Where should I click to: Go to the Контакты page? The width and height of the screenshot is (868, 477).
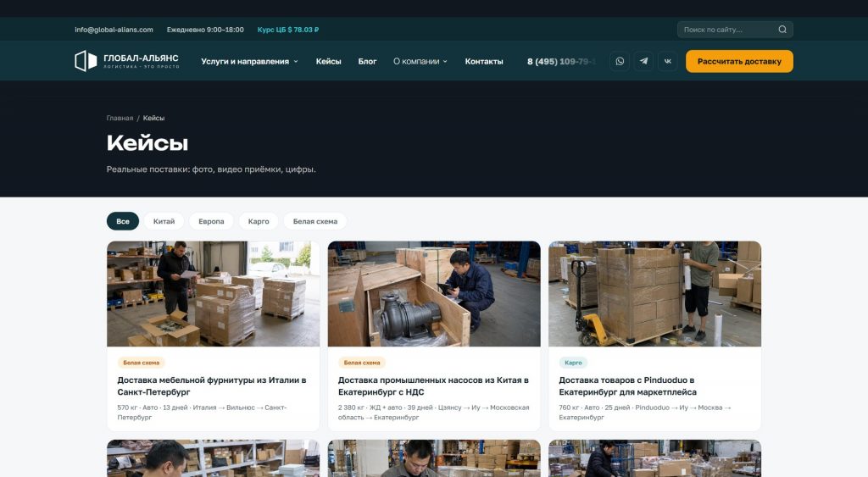pos(484,61)
